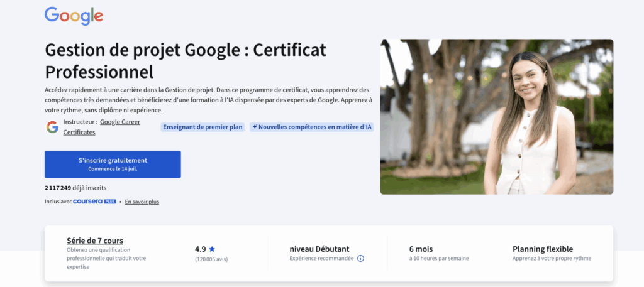Click Apprenez à votre propre rythme text

coord(552,258)
